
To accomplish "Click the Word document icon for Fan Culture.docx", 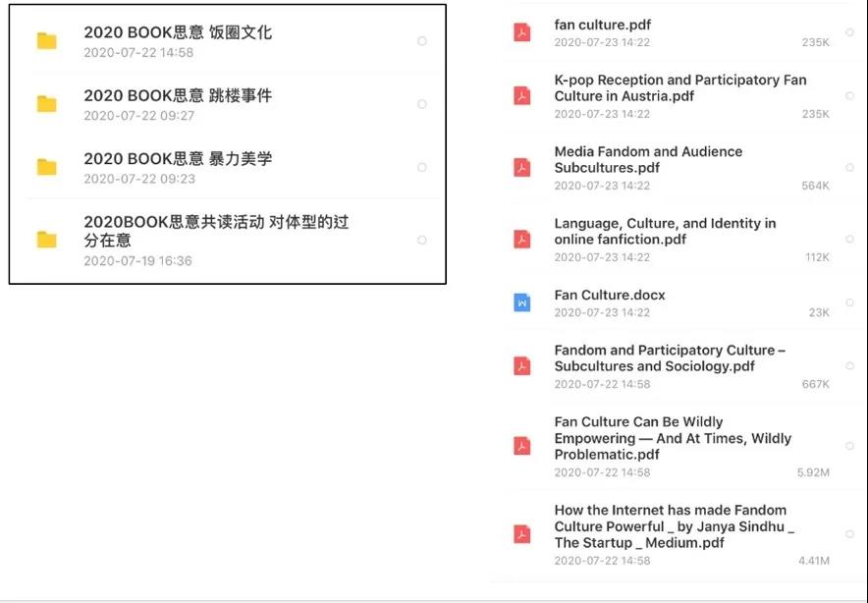I will 521,303.
